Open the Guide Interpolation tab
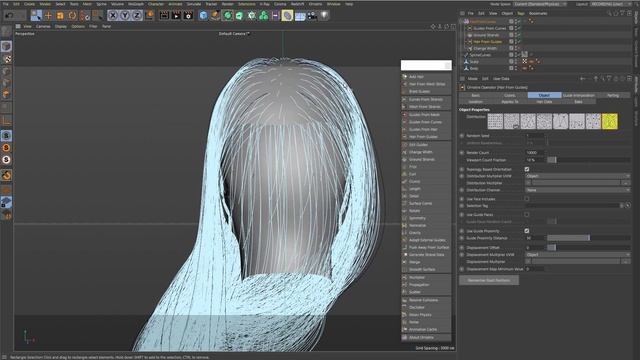Viewport: 640px width, 360px height. 578,95
